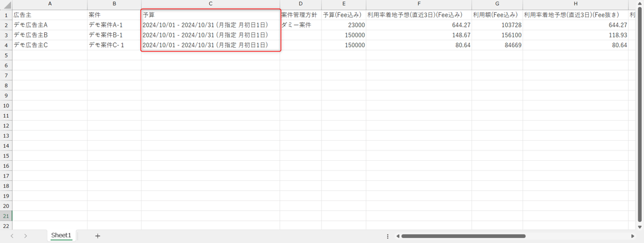The width and height of the screenshot is (644, 243).
Task: Click the 予算(Fee込み) header cell
Action: click(344, 15)
